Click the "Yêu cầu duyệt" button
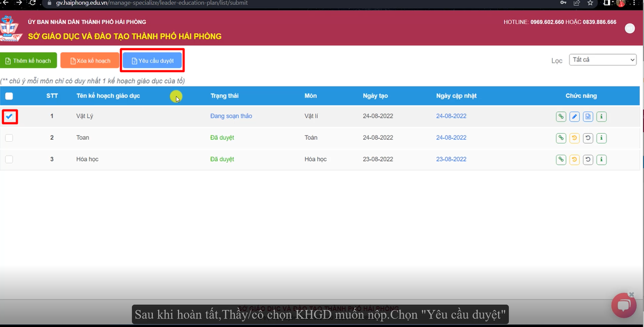 click(152, 61)
